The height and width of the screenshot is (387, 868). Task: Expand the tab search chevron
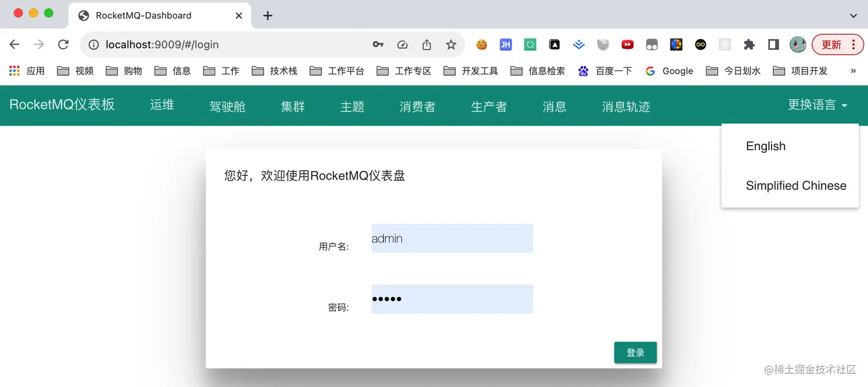tap(853, 16)
